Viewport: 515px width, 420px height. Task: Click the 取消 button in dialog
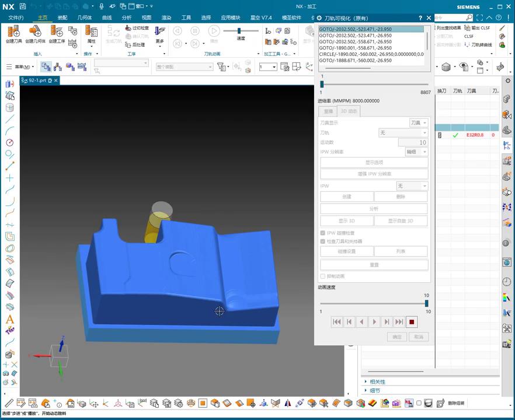click(x=418, y=337)
